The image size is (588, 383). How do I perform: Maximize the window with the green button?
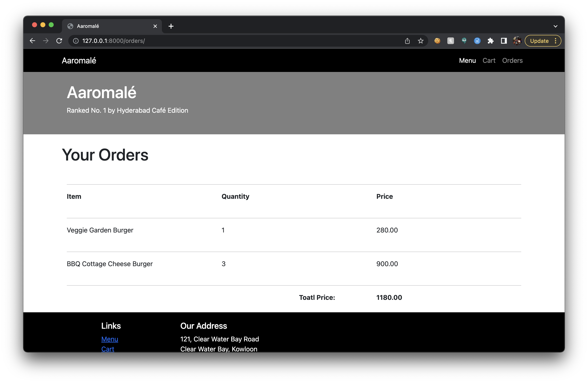(51, 25)
